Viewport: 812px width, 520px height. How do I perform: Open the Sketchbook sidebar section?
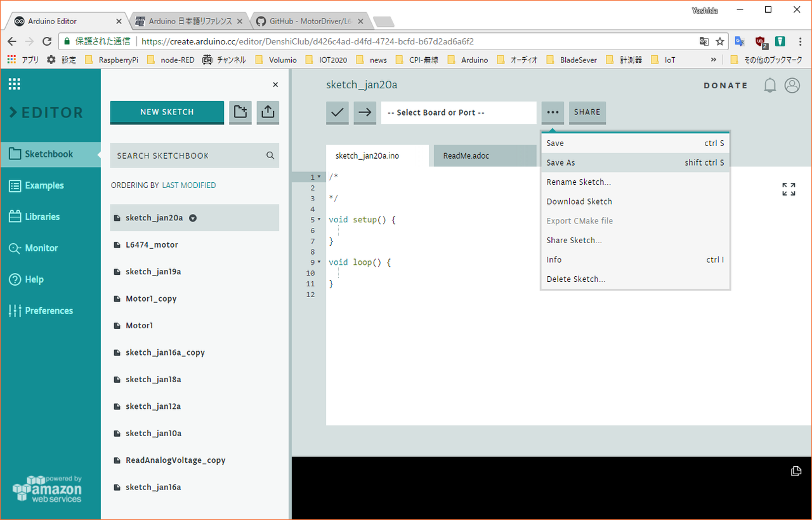50,154
